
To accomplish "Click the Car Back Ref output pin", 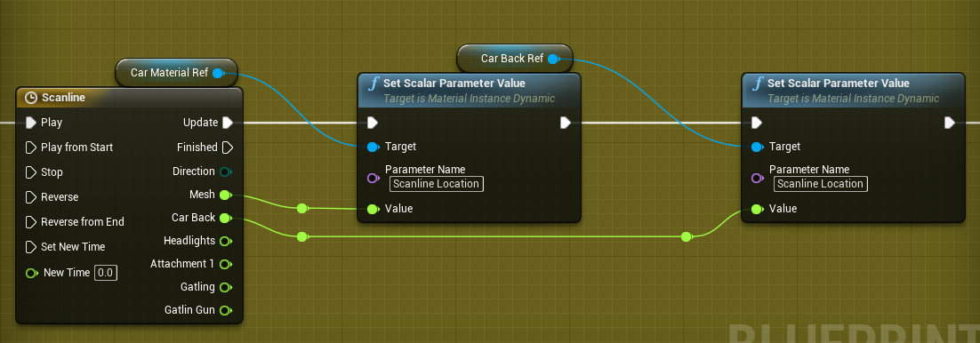I will [x=553, y=59].
